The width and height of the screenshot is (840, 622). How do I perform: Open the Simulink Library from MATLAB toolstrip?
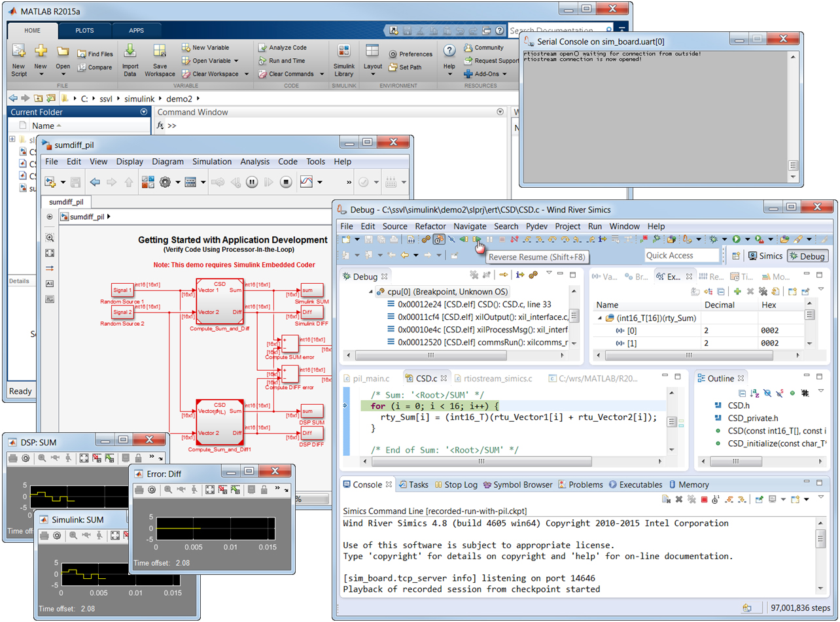pyautogui.click(x=343, y=61)
